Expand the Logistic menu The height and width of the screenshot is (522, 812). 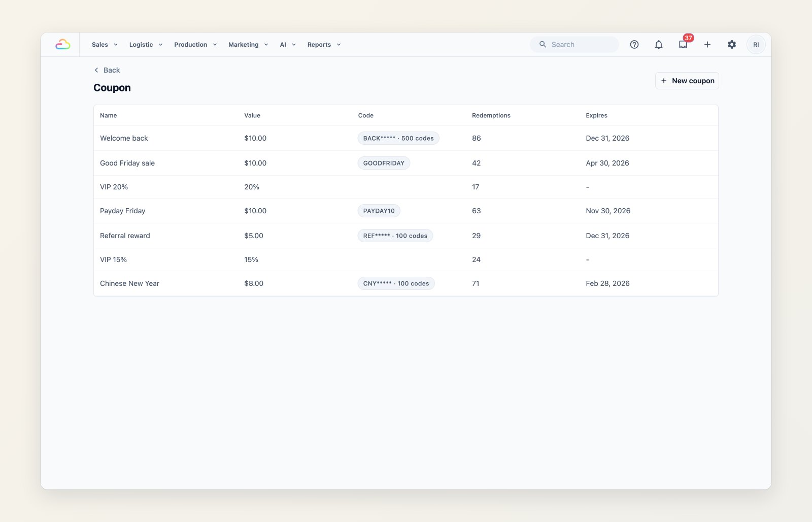click(146, 45)
